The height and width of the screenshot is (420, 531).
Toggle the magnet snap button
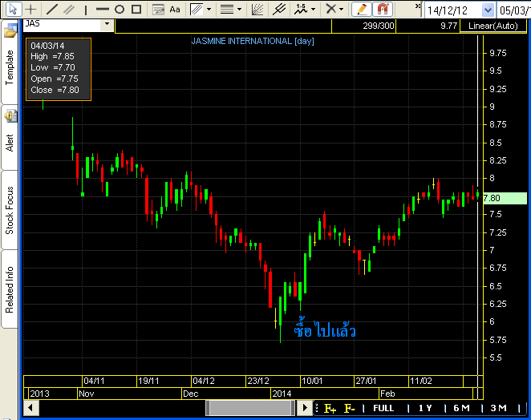coord(383,9)
